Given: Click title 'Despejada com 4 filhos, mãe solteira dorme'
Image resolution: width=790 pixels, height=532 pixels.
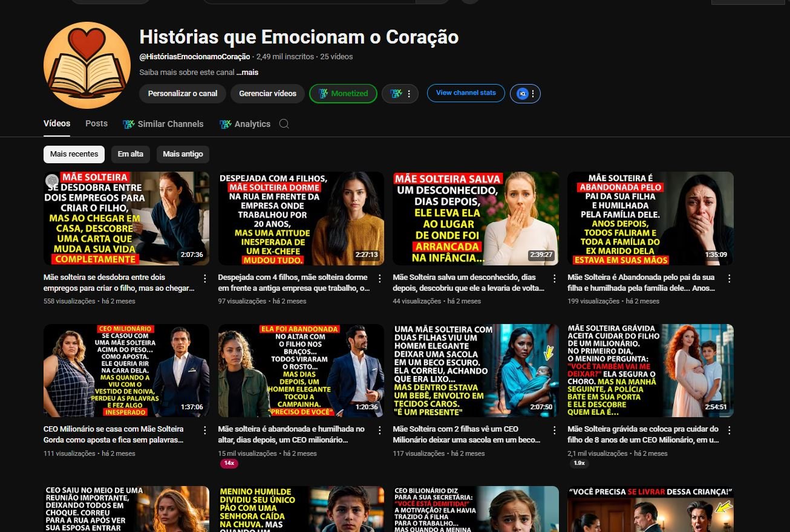Looking at the screenshot, I should coord(294,283).
